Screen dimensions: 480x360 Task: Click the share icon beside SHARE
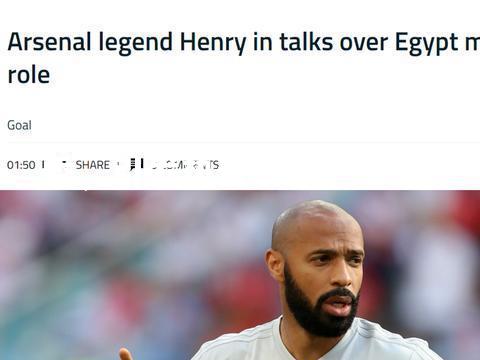pyautogui.click(x=64, y=165)
